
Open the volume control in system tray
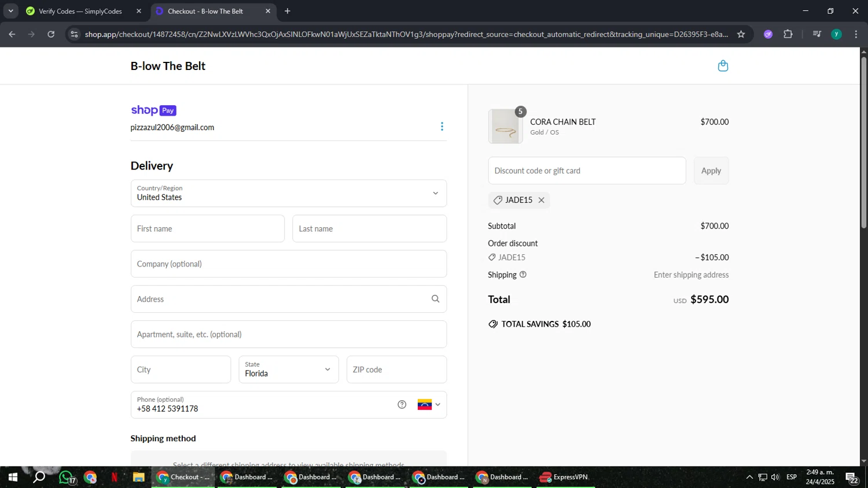(x=775, y=478)
